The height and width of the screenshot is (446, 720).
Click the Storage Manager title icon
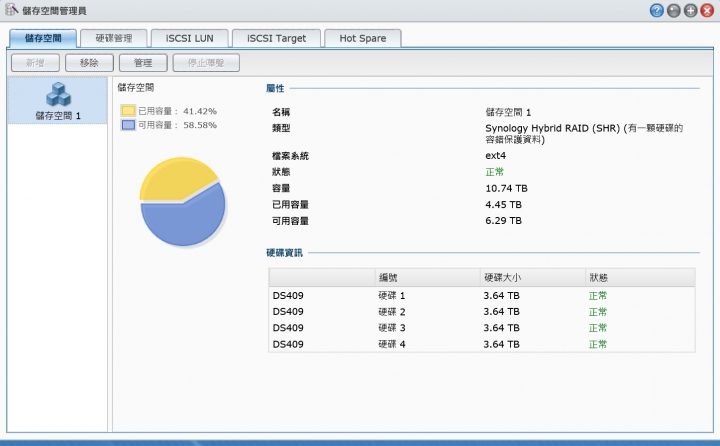11,10
